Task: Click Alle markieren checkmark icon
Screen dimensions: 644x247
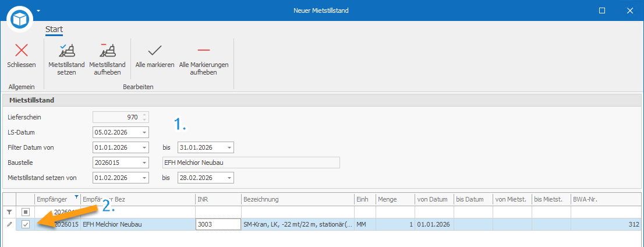Action: coord(155,50)
